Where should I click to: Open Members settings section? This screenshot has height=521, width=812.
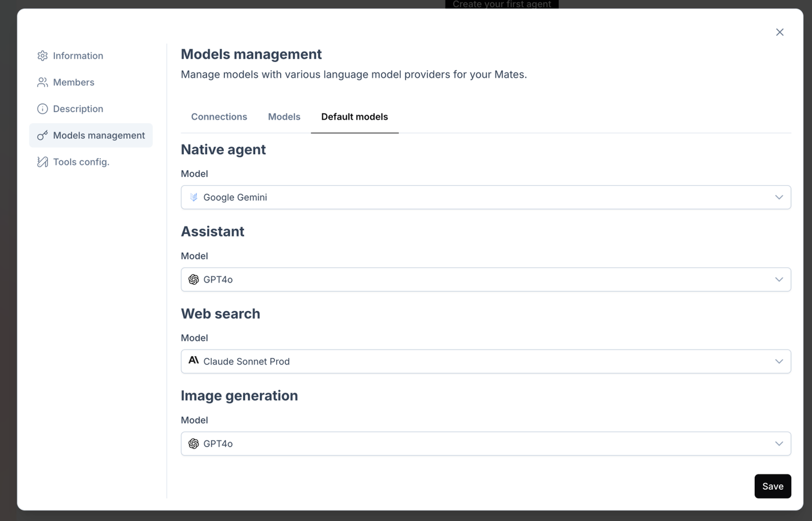[74, 82]
